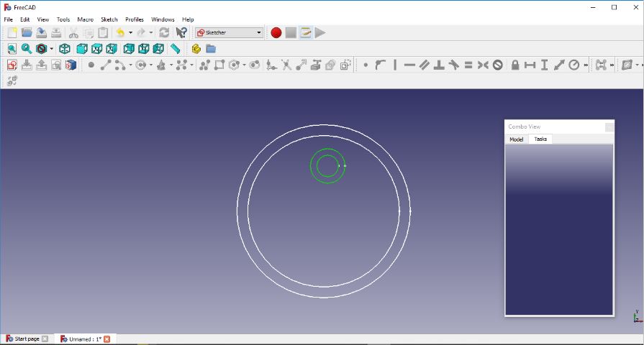This screenshot has width=644, height=345.
Task: Select the small green inner circle
Action: pos(327,166)
